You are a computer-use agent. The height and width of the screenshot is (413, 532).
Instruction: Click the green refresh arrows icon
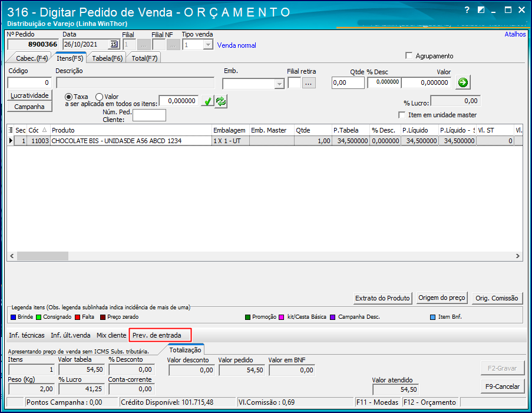[221, 101]
